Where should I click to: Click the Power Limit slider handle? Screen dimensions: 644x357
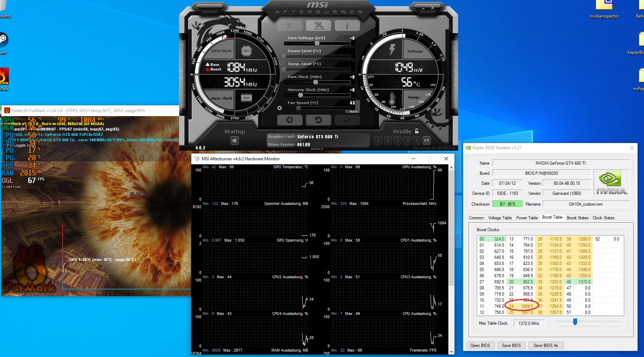tap(284, 56)
